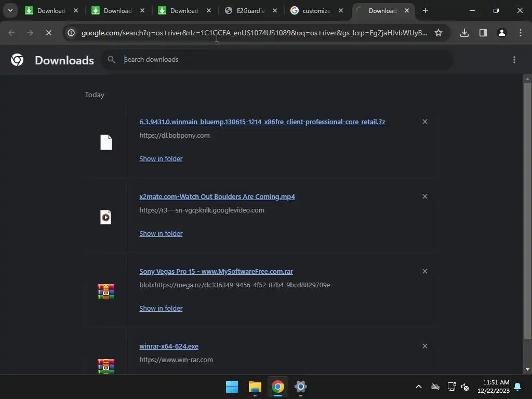Toggle the browser side panel
Image resolution: width=532 pixels, height=399 pixels.
tap(483, 33)
